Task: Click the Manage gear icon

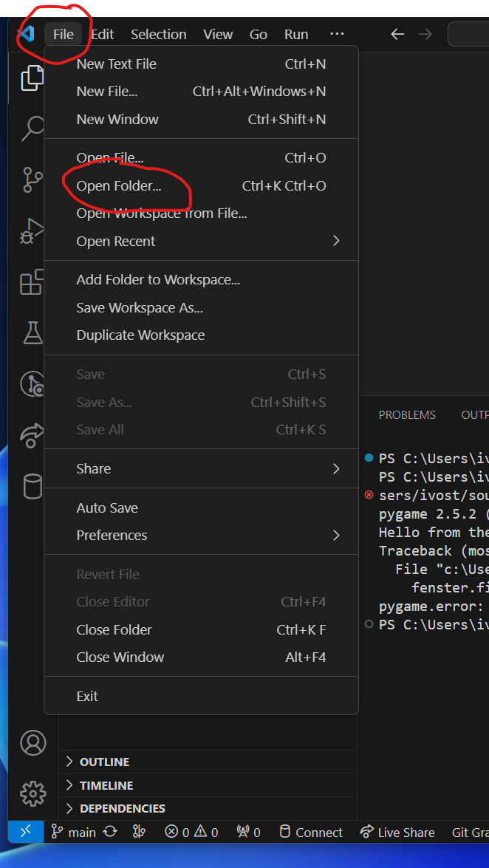Action: pyautogui.click(x=33, y=793)
